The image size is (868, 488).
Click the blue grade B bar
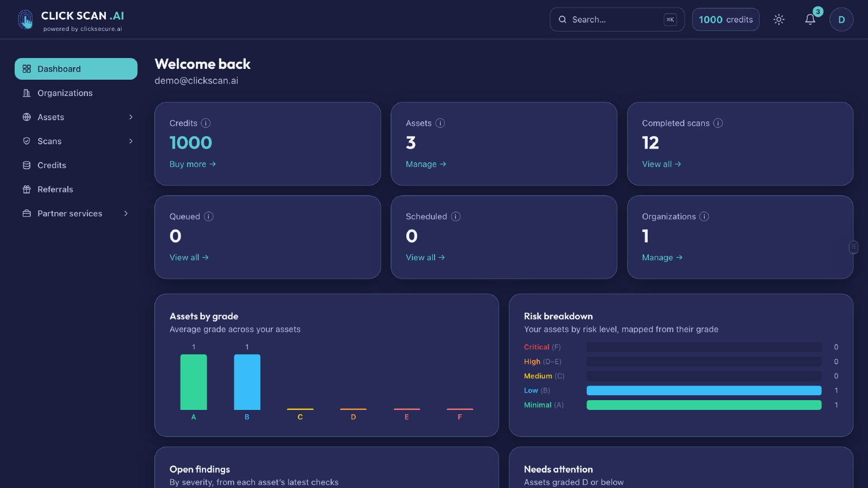click(x=247, y=382)
